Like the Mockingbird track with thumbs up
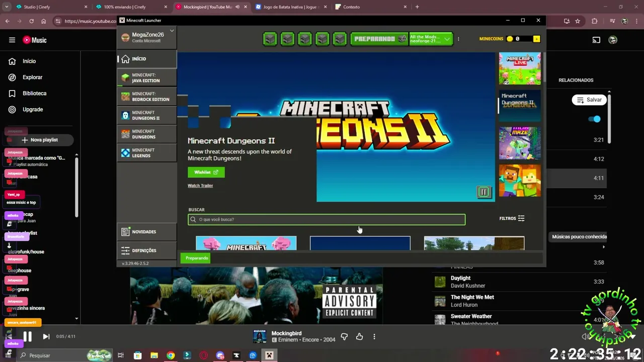The width and height of the screenshot is (644, 362). pyautogui.click(x=359, y=336)
